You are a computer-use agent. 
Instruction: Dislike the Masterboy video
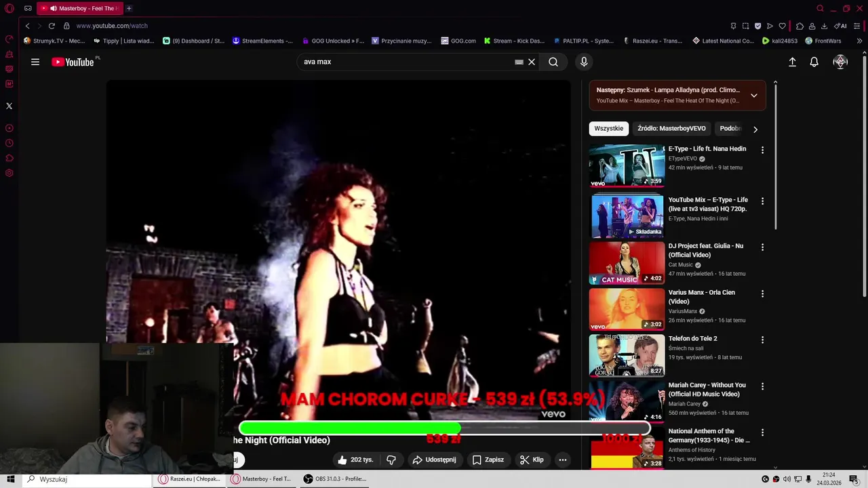(x=391, y=460)
